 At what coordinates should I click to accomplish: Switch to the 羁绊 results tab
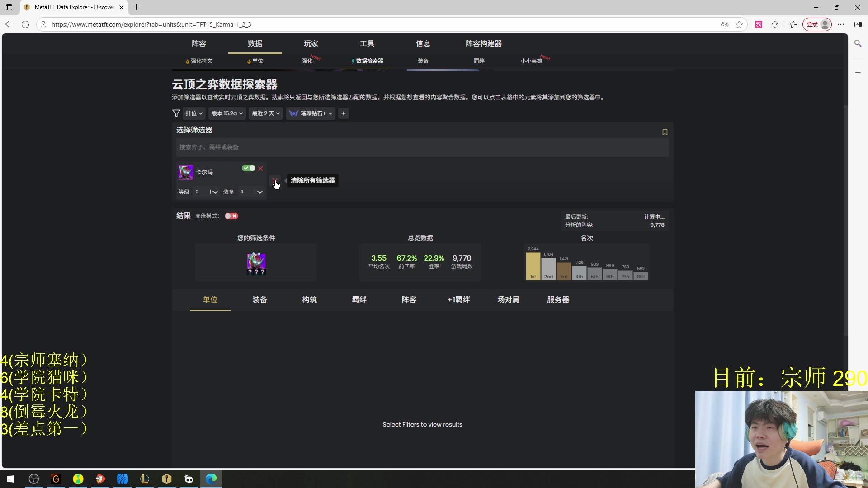click(x=359, y=300)
